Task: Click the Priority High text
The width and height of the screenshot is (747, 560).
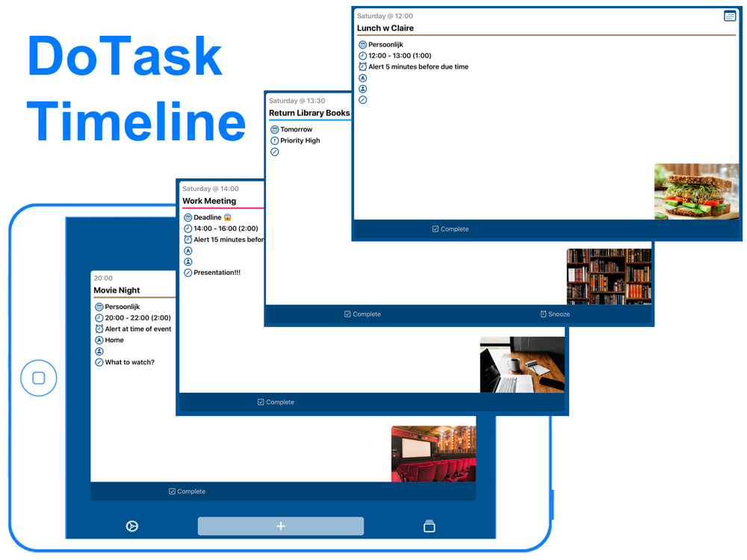Action: point(300,140)
